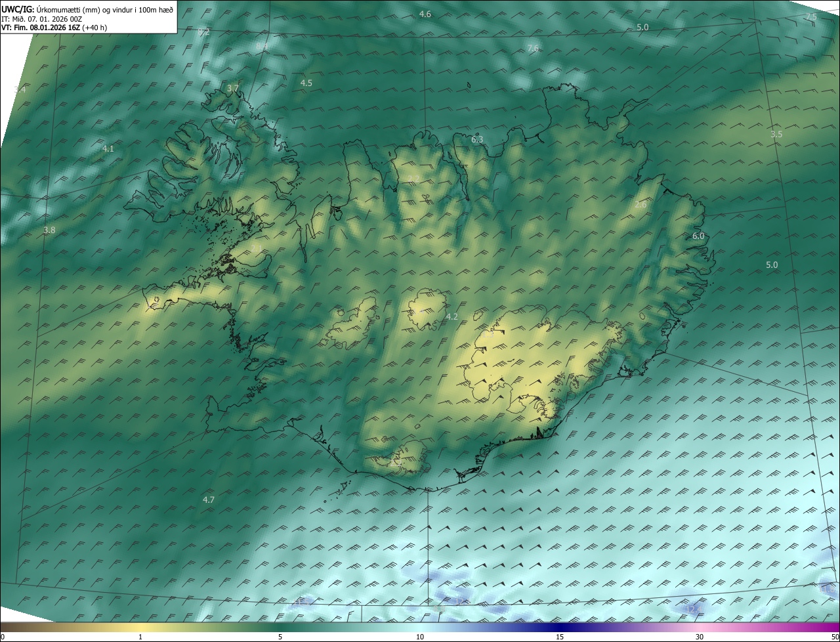This screenshot has width=840, height=642.
Task: Click the 6.0 value off the east coast
Action: click(698, 236)
